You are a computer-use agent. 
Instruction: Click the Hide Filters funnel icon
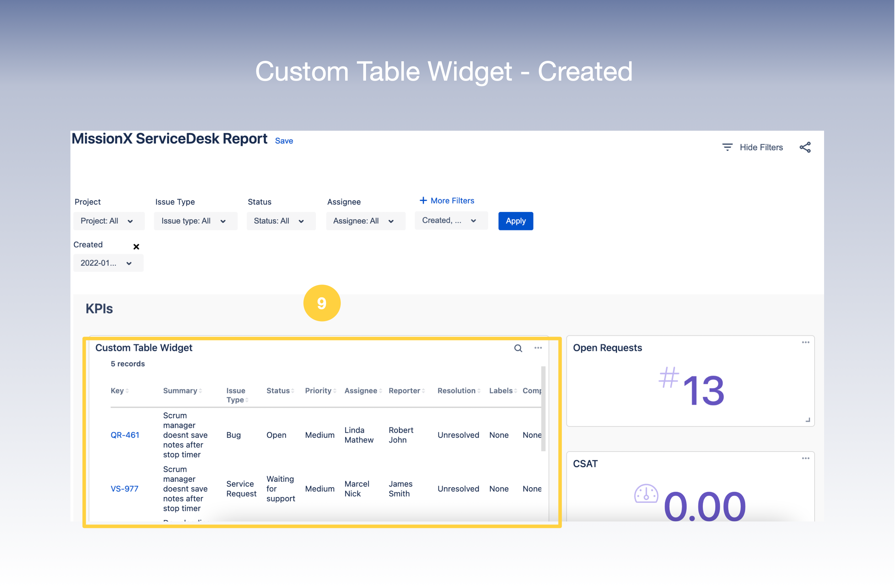tap(727, 147)
